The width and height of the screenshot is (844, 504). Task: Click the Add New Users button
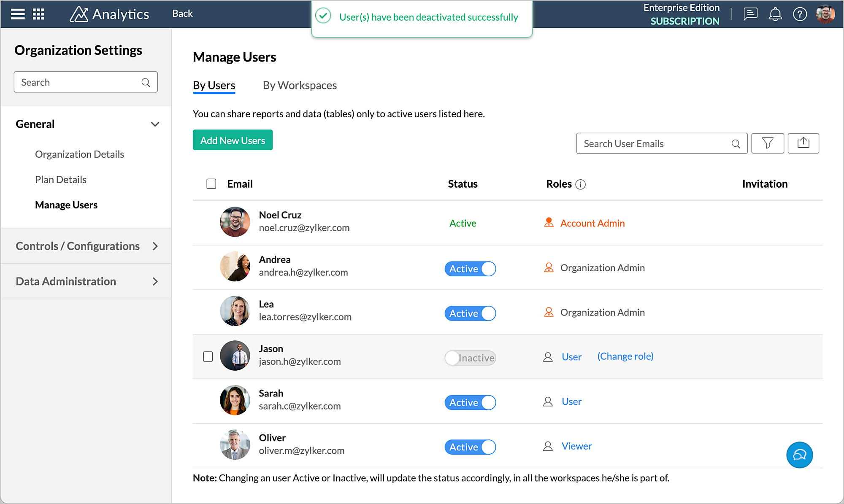(x=233, y=140)
